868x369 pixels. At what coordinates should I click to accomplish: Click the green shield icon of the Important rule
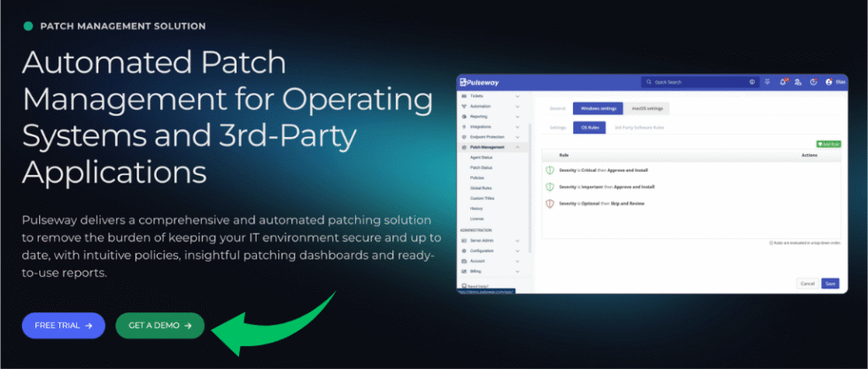coord(550,187)
